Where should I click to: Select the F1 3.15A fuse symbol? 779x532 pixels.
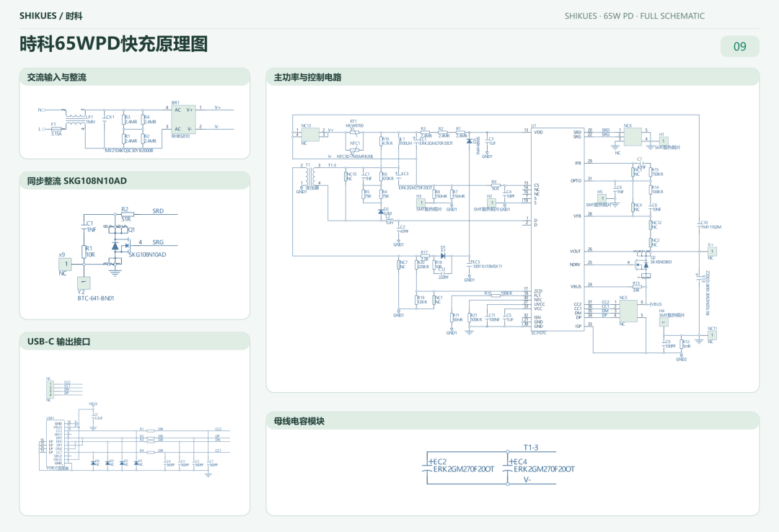[57, 128]
